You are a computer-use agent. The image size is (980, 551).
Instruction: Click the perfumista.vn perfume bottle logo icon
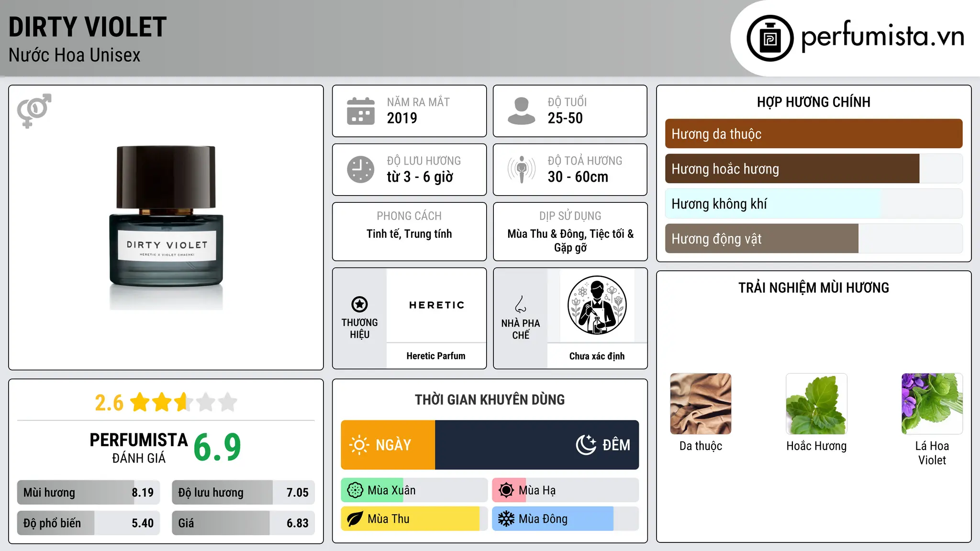point(770,38)
